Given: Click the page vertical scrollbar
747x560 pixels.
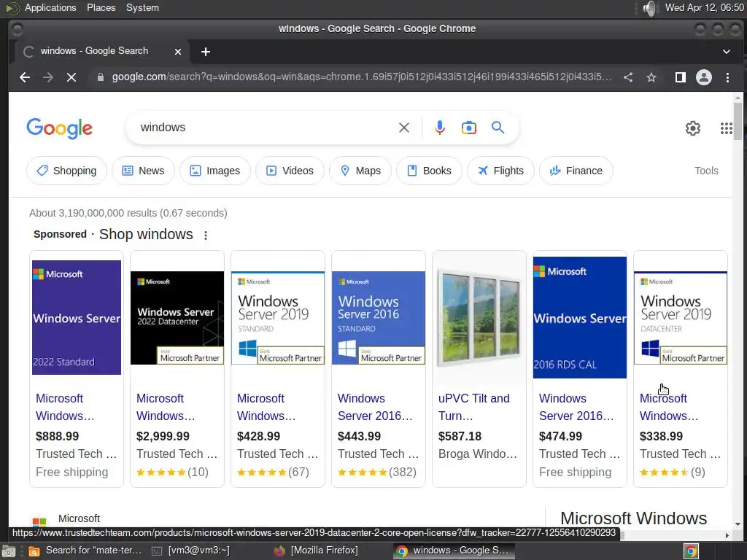Looking at the screenshot, I should pos(738,121).
